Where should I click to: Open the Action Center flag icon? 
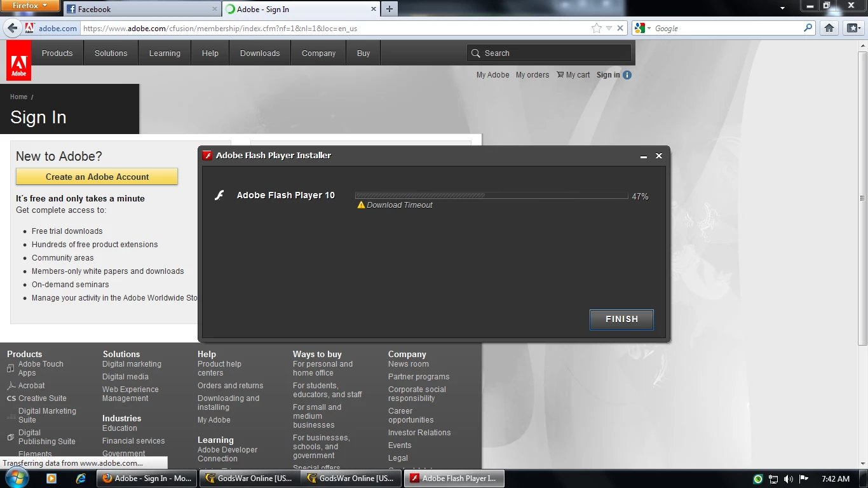[804, 479]
